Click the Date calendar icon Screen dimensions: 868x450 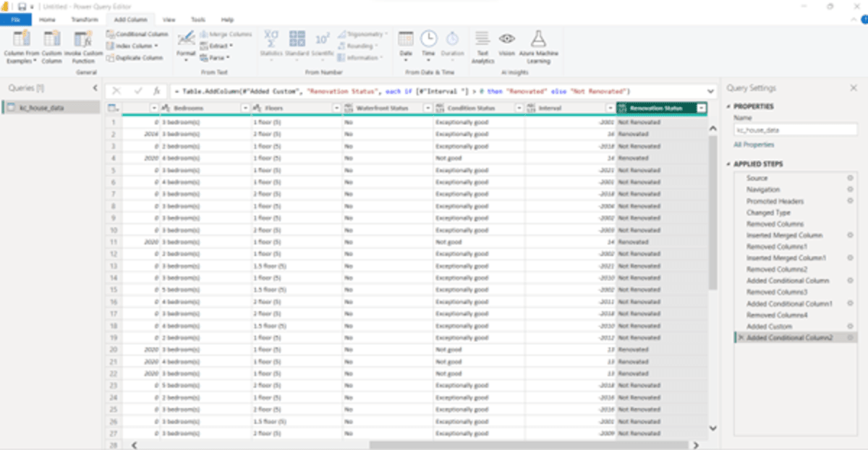pos(406,40)
